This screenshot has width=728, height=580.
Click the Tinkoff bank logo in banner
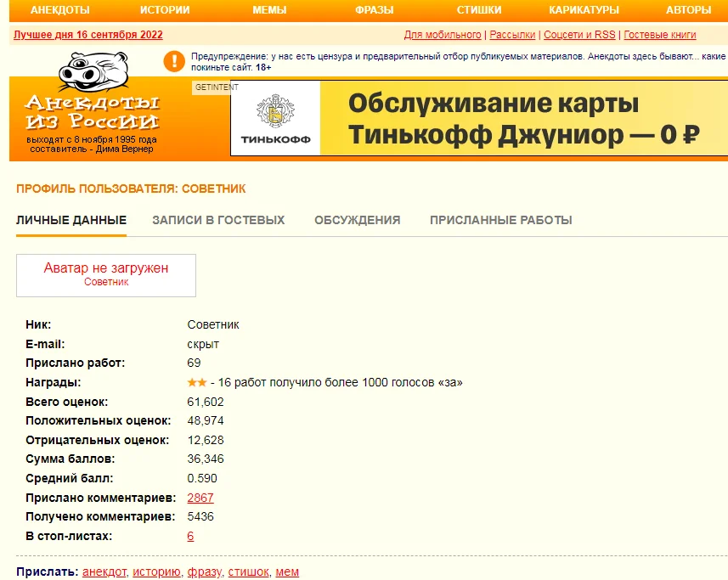(x=276, y=119)
